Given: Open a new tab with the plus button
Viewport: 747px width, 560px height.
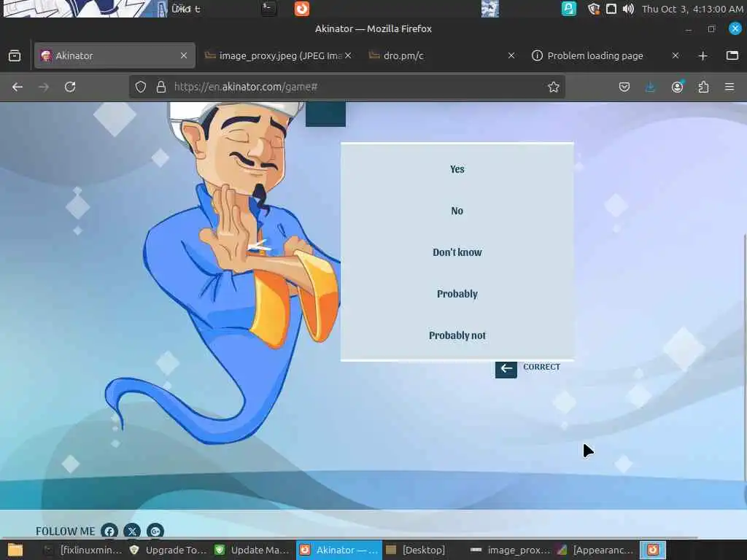Looking at the screenshot, I should click(703, 55).
